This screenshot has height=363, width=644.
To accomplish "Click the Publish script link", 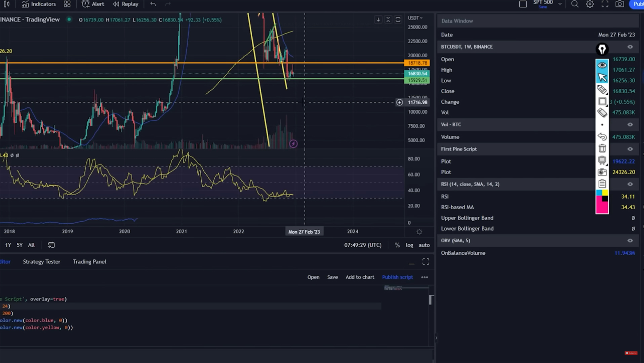I will coord(397,277).
